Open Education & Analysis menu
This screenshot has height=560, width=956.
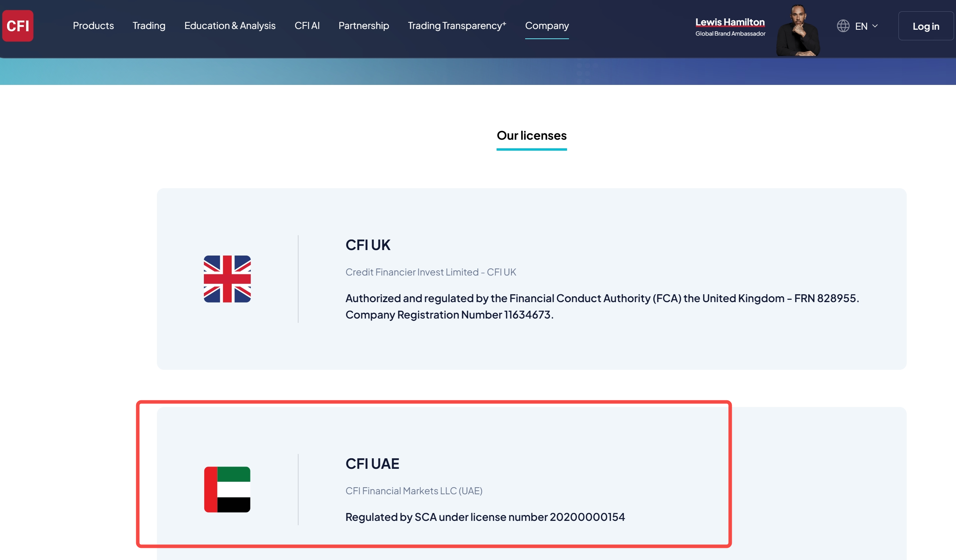click(x=230, y=26)
